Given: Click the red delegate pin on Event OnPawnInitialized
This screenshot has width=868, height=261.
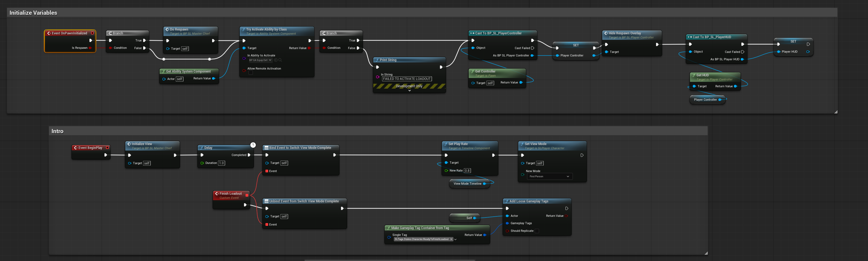Looking at the screenshot, I should click(92, 33).
